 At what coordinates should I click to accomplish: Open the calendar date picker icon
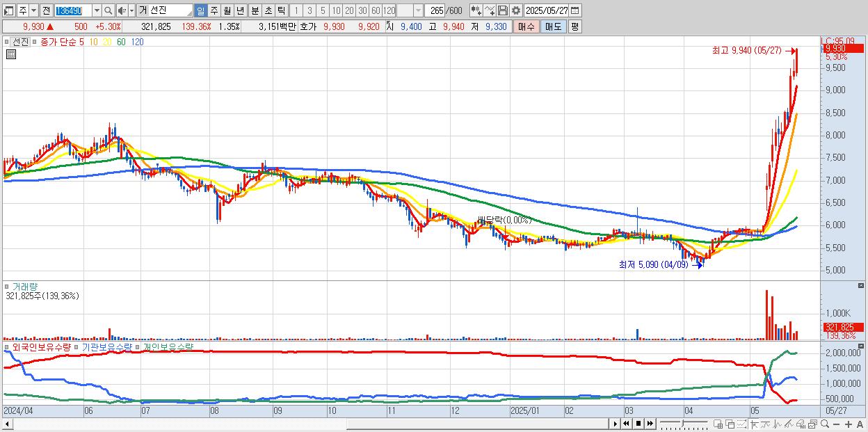(x=574, y=10)
